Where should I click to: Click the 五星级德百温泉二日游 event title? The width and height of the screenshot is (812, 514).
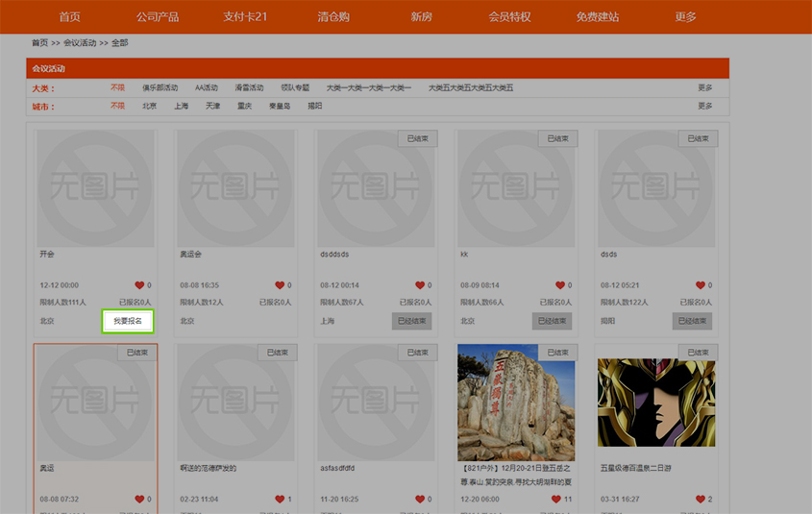[635, 468]
